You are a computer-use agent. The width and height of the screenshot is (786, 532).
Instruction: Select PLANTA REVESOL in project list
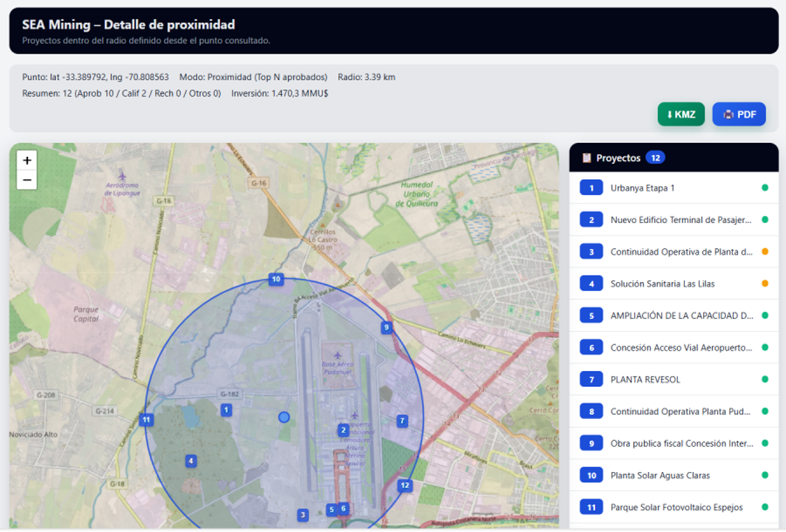coord(645,380)
